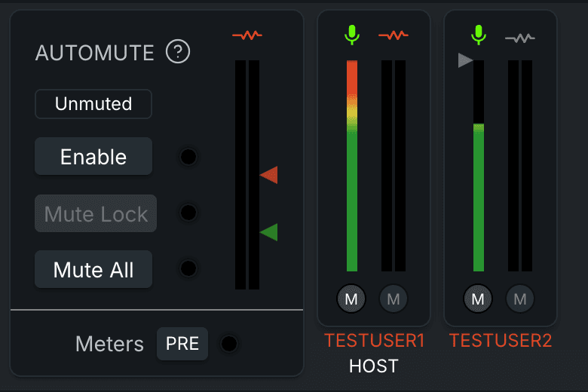Toggle TESTUSER1's microphone M mute button
Screen dimensions: 588x392
(x=351, y=299)
